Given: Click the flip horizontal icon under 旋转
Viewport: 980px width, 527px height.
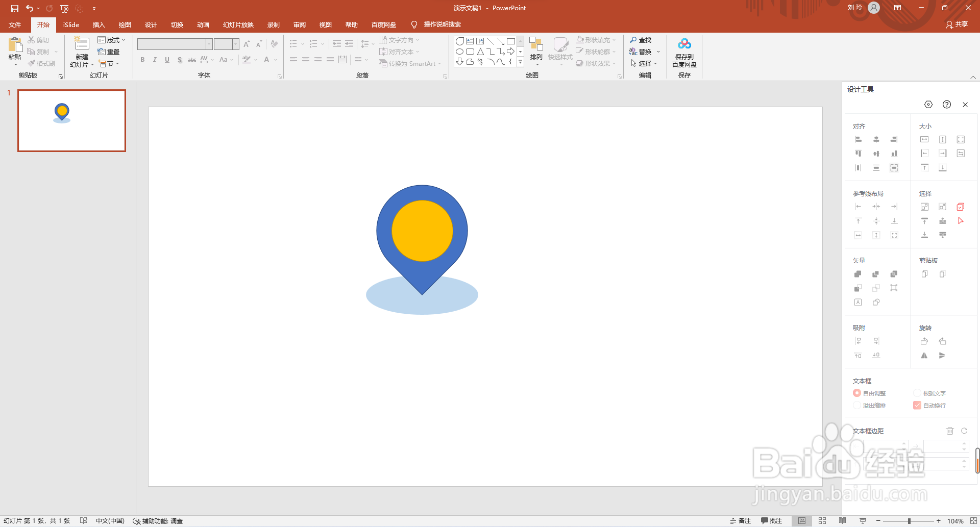Looking at the screenshot, I should point(924,356).
